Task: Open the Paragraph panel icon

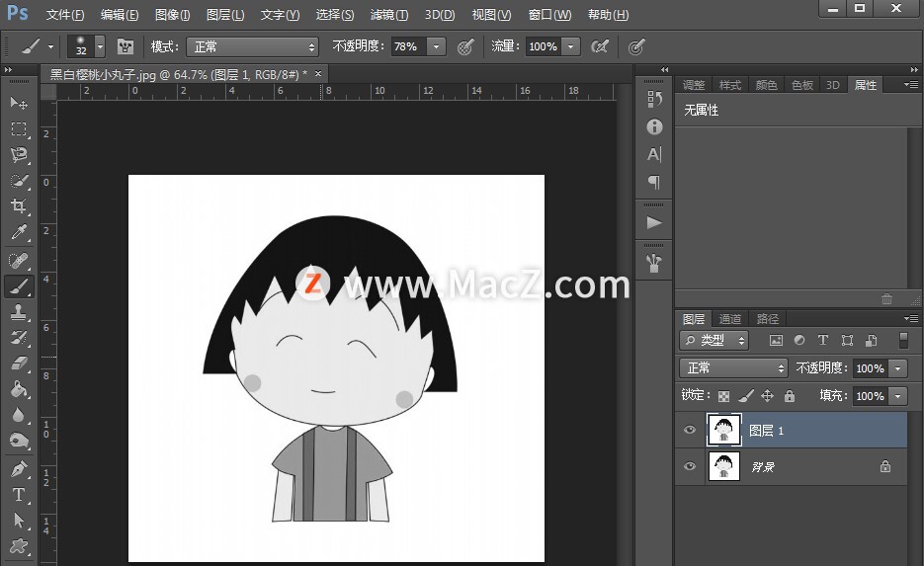Action: point(654,182)
